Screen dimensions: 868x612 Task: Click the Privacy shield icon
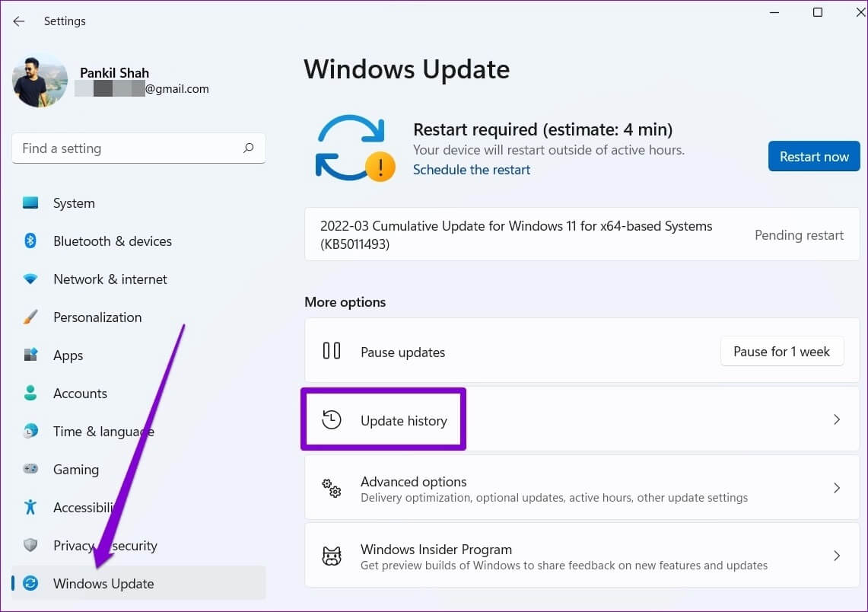click(30, 545)
